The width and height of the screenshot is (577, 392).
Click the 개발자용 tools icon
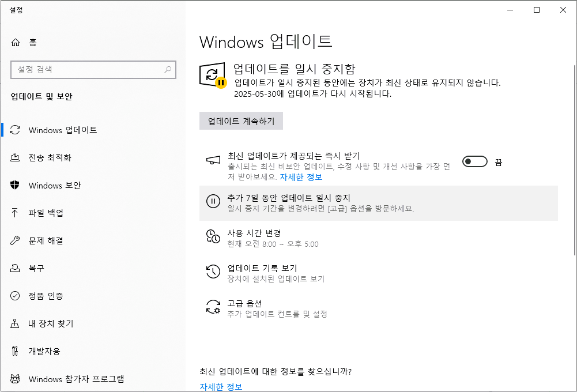click(15, 351)
